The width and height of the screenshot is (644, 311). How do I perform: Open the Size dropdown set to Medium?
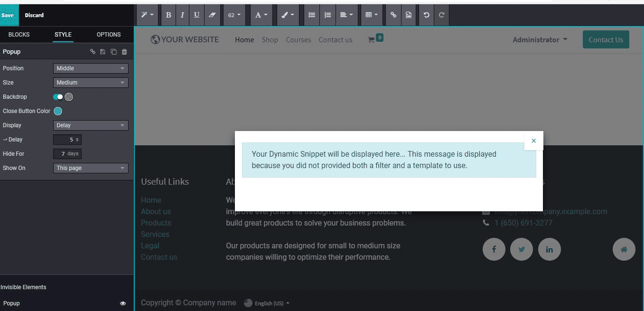pos(91,83)
